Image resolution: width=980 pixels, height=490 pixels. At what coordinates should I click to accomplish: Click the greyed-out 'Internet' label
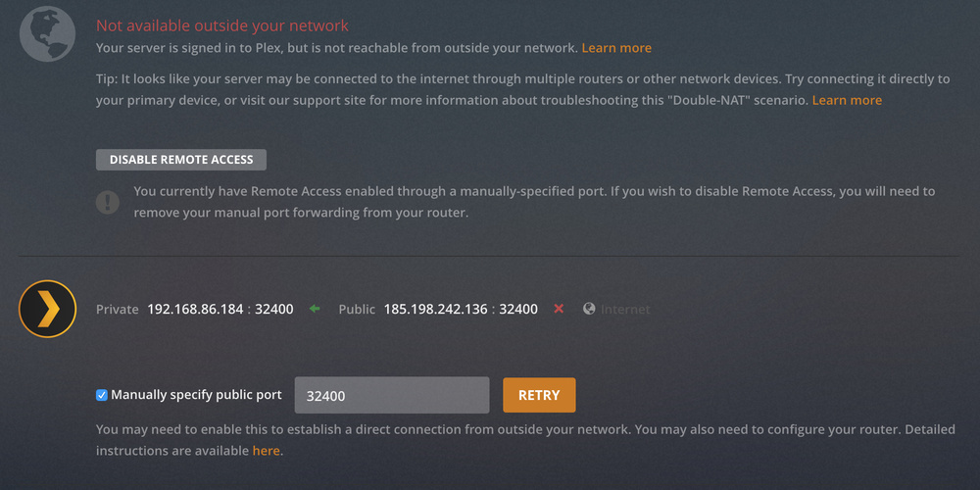[x=625, y=309]
